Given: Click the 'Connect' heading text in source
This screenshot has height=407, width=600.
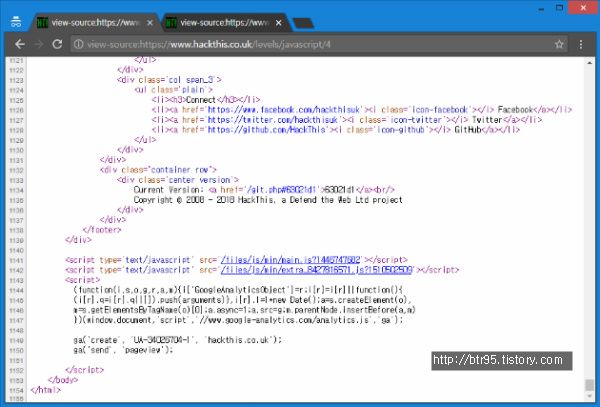Looking at the screenshot, I should click(201, 100).
